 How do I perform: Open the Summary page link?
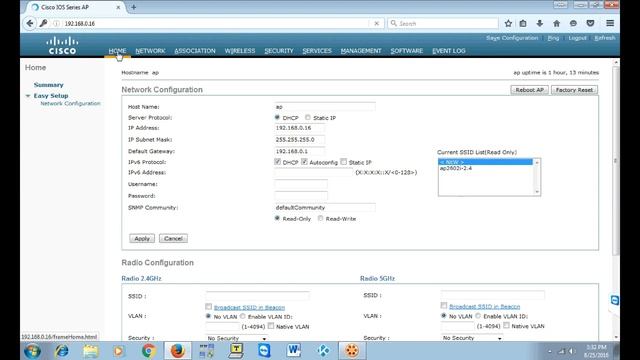pyautogui.click(x=49, y=85)
